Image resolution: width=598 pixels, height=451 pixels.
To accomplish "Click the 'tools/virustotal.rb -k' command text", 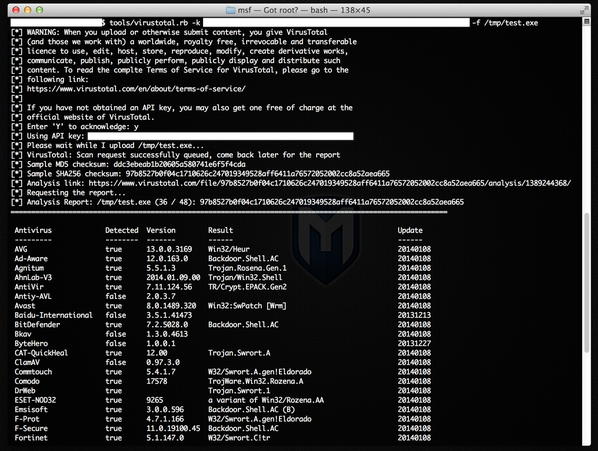I will 155,23.
